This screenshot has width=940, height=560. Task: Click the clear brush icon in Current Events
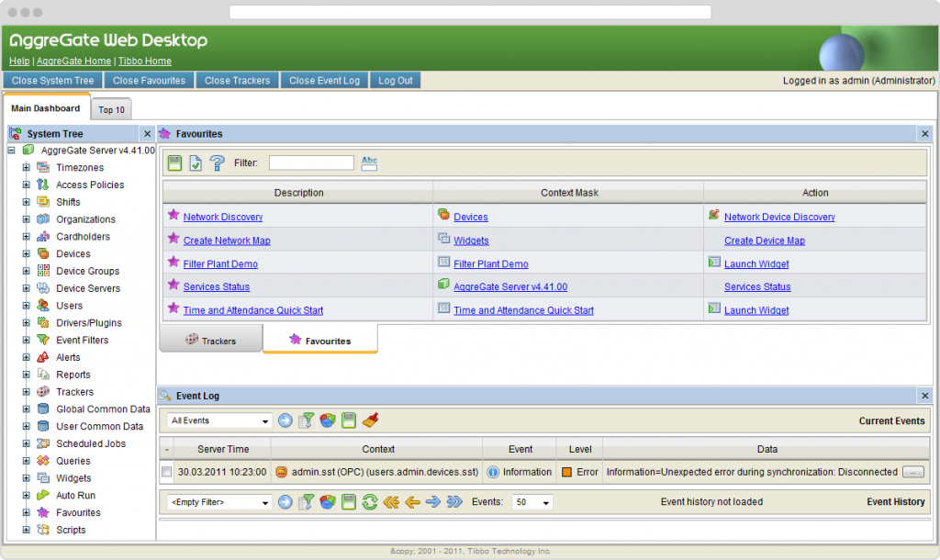point(371,420)
